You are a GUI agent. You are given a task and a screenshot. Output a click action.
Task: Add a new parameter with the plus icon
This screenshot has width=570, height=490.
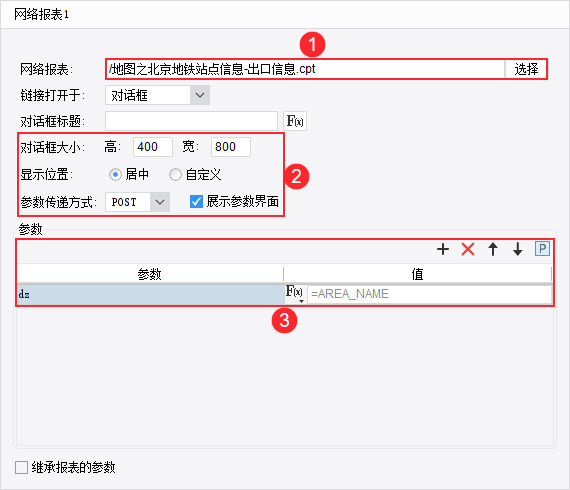click(x=443, y=249)
